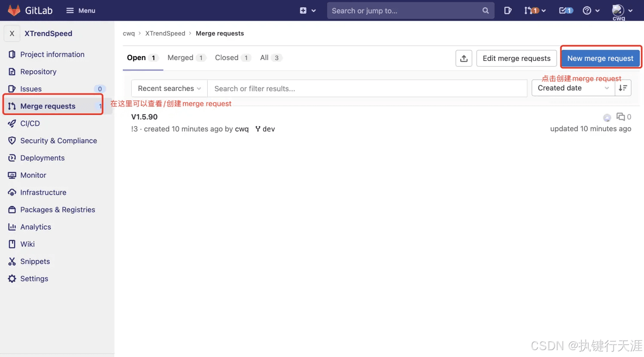Click the Snippets scissors icon
This screenshot has width=644, height=357.
click(12, 261)
